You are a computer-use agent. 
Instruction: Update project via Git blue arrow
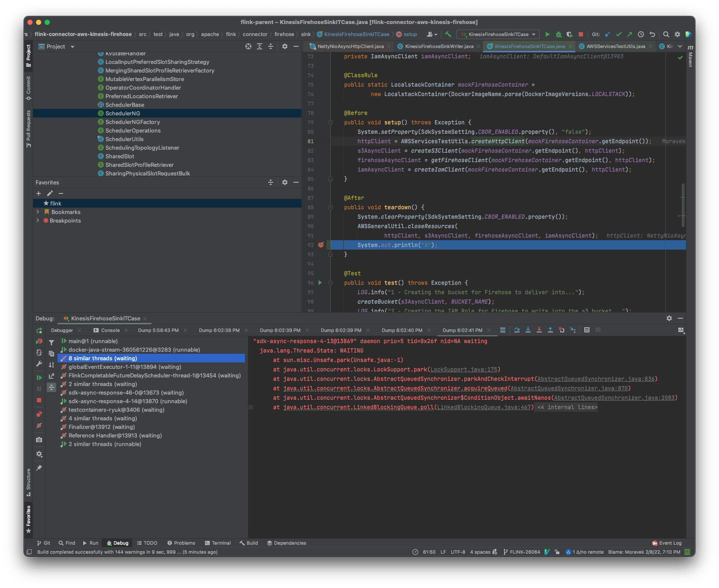[607, 34]
